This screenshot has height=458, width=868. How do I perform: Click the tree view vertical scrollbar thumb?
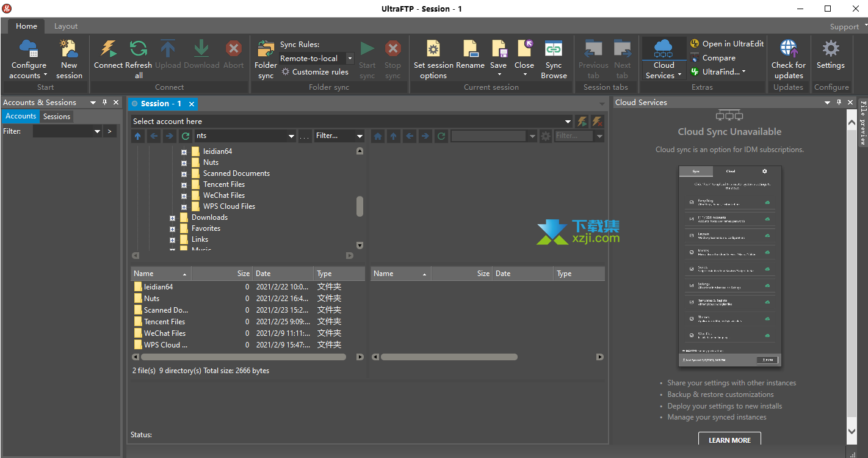pyautogui.click(x=360, y=206)
